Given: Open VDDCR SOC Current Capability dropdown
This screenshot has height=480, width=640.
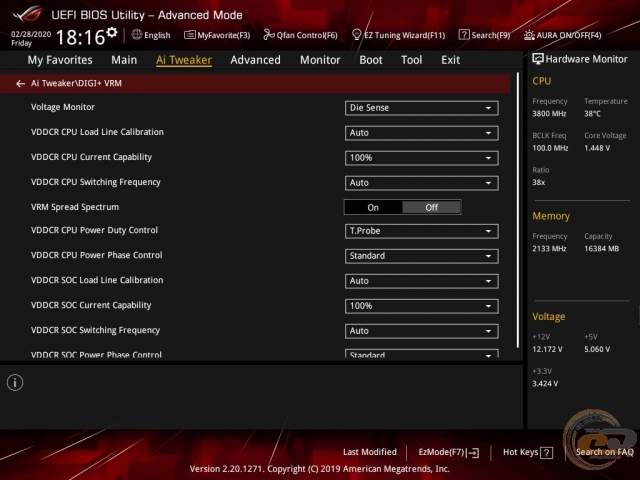Looking at the screenshot, I should coord(422,306).
